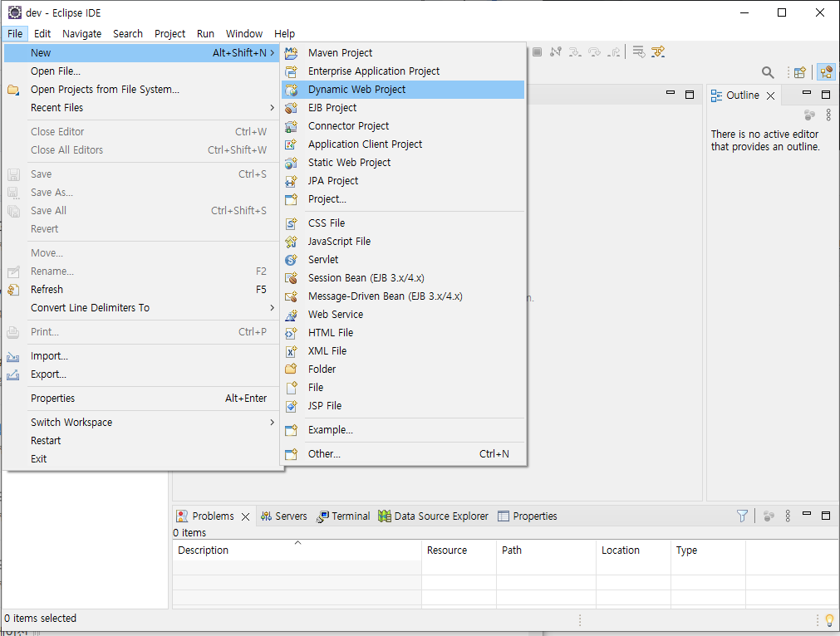Choose Open File... from File menu
Viewport: 840px width, 636px height.
tap(142, 71)
